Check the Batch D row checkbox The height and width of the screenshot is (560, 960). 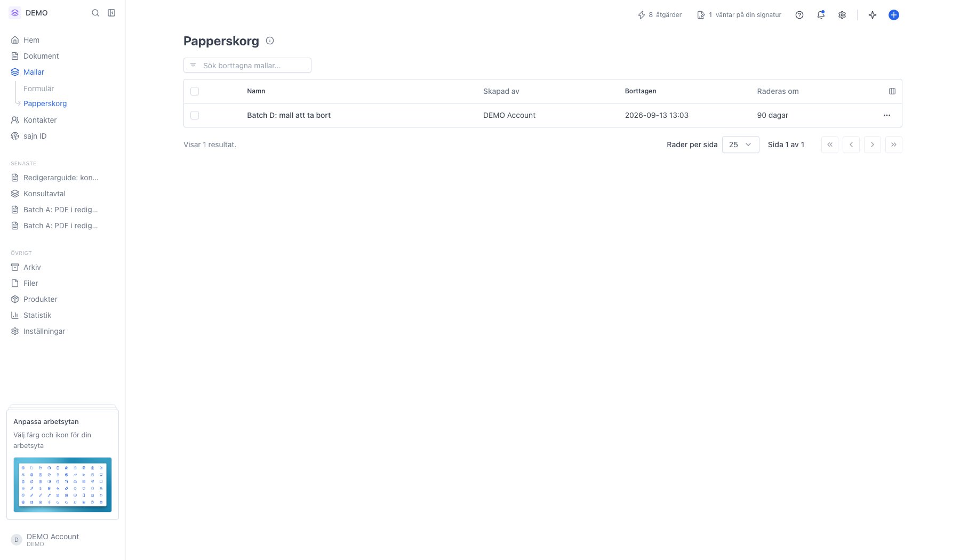(x=195, y=115)
